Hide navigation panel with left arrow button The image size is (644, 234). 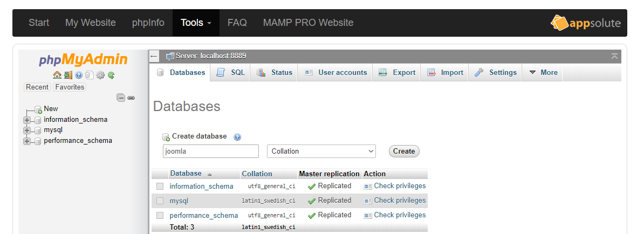click(x=154, y=56)
